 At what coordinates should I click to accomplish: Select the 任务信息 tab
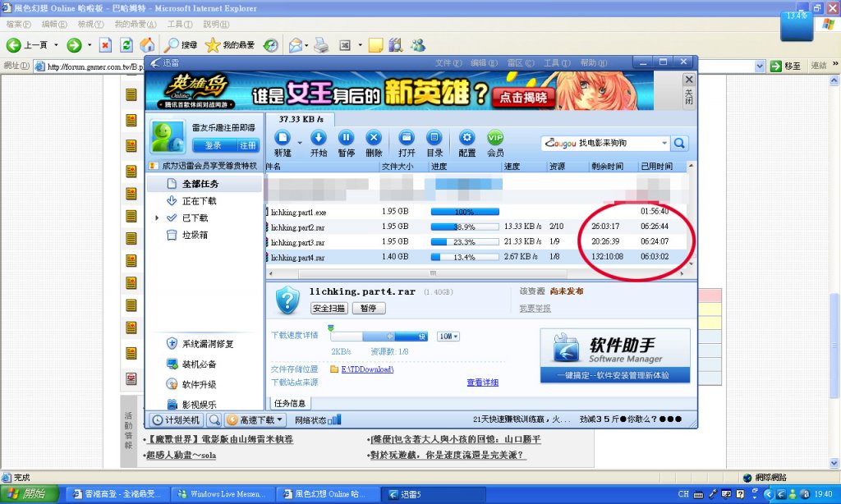(290, 403)
